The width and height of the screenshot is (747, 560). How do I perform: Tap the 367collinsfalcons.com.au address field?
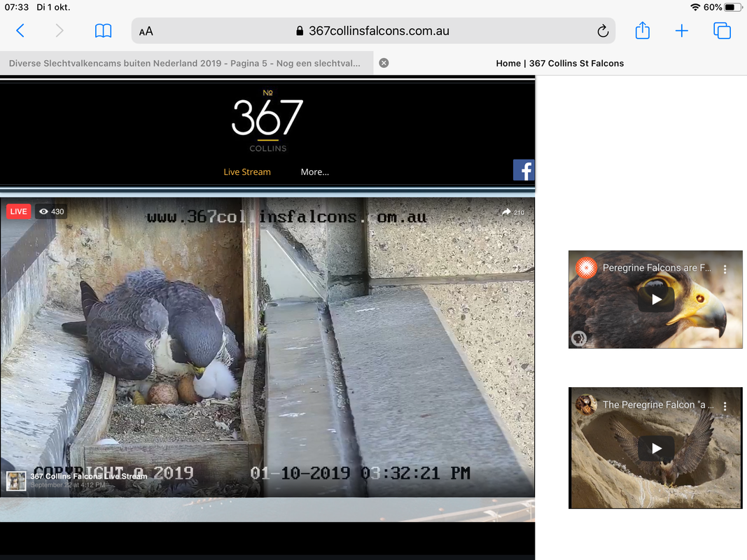[x=373, y=31]
